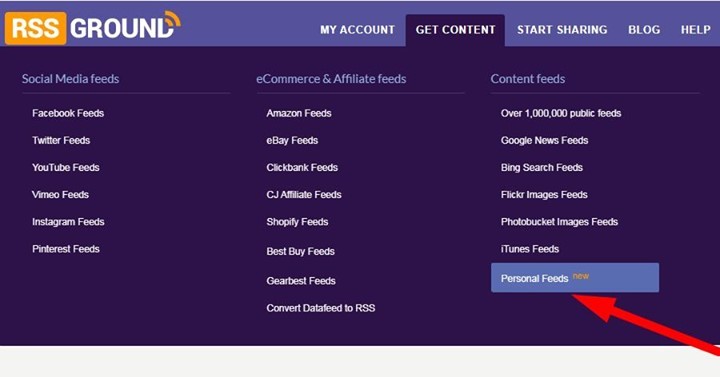This screenshot has height=377, width=720.
Task: Select Google News Feeds
Action: [544, 140]
